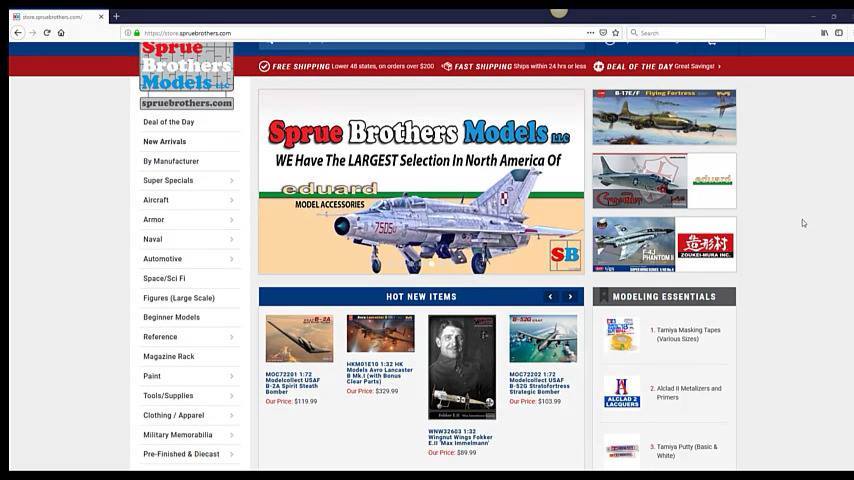Show next Hot New Items
This screenshot has height=480, width=854.
(x=570, y=297)
